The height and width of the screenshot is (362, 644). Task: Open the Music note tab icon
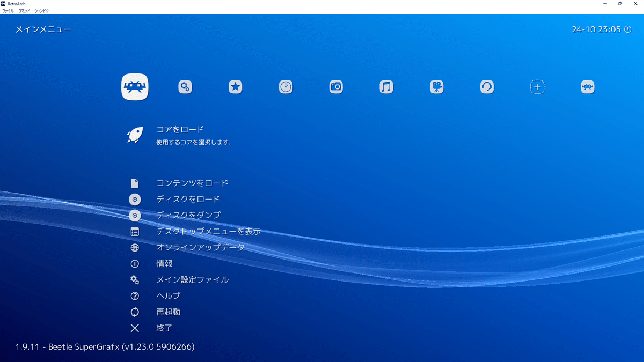click(386, 86)
